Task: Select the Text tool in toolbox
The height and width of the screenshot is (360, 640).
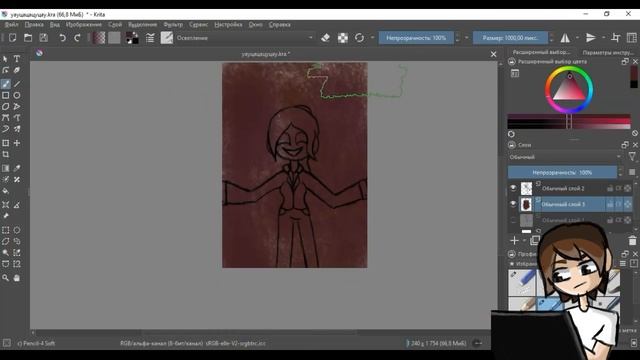Action: [x=17, y=59]
